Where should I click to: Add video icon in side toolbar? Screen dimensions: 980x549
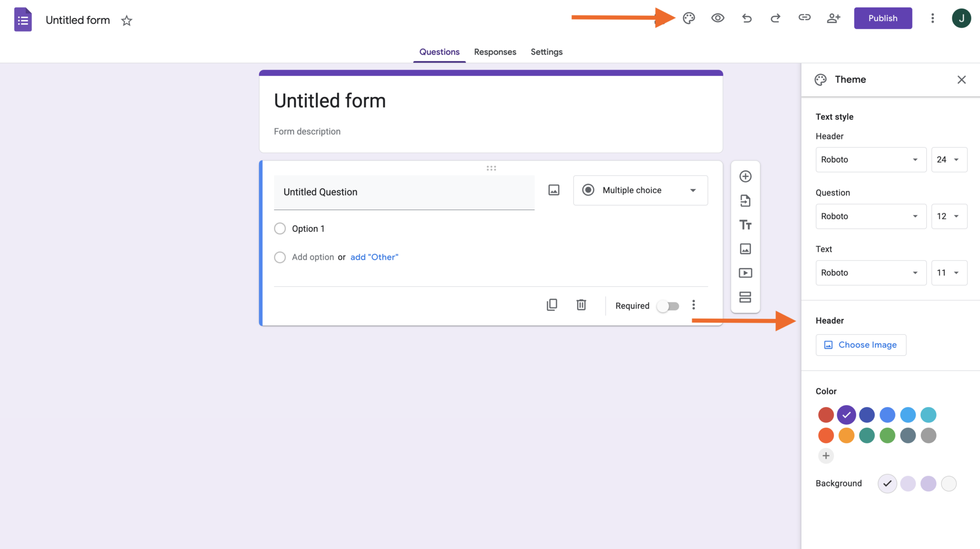tap(745, 273)
